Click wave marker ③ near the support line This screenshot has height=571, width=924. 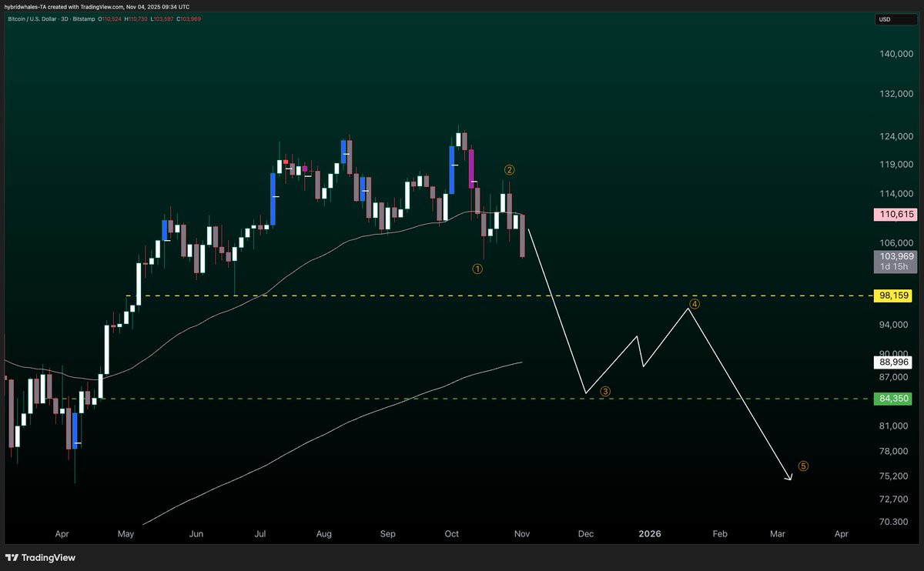point(605,392)
